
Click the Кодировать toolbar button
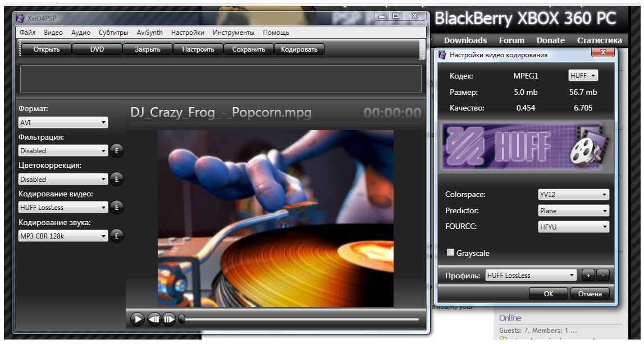pos(299,49)
